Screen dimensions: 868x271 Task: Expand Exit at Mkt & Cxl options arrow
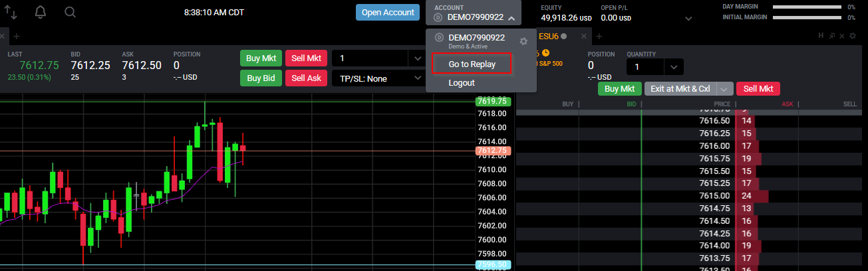[725, 88]
